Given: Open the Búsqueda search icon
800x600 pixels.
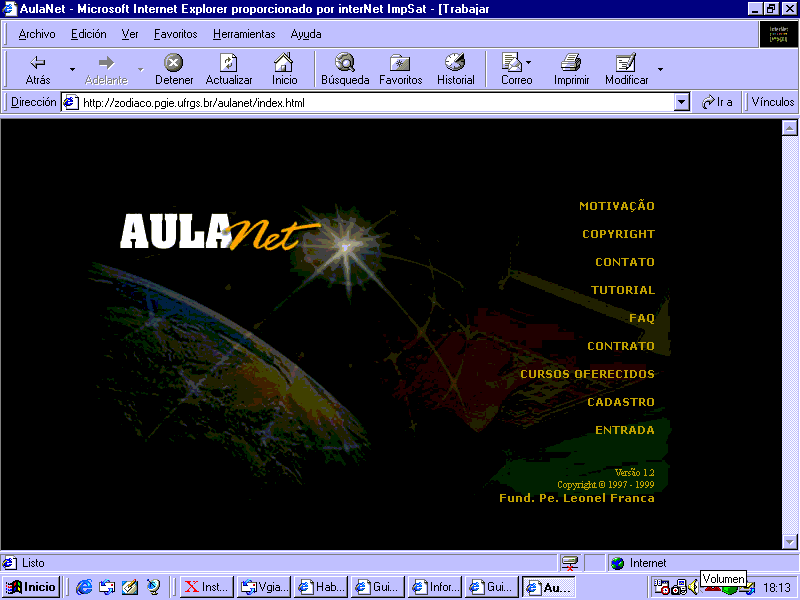Looking at the screenshot, I should coord(345,63).
